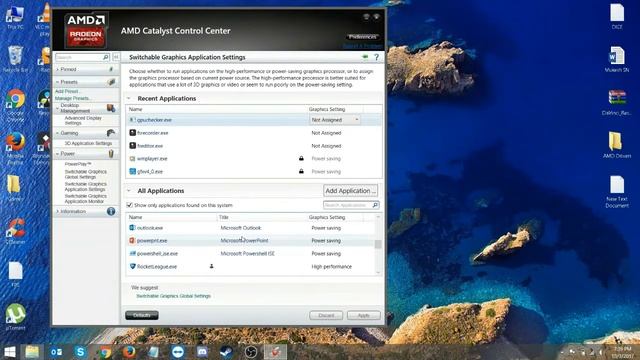
Task: Select the wmplayer.exe row
Action: [x=254, y=158]
